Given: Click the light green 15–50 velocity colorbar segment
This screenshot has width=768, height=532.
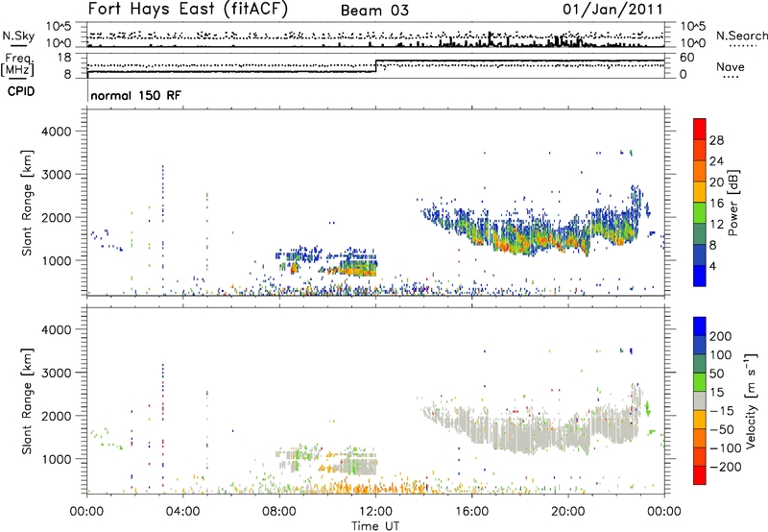Looking at the screenshot, I should coord(700,382).
